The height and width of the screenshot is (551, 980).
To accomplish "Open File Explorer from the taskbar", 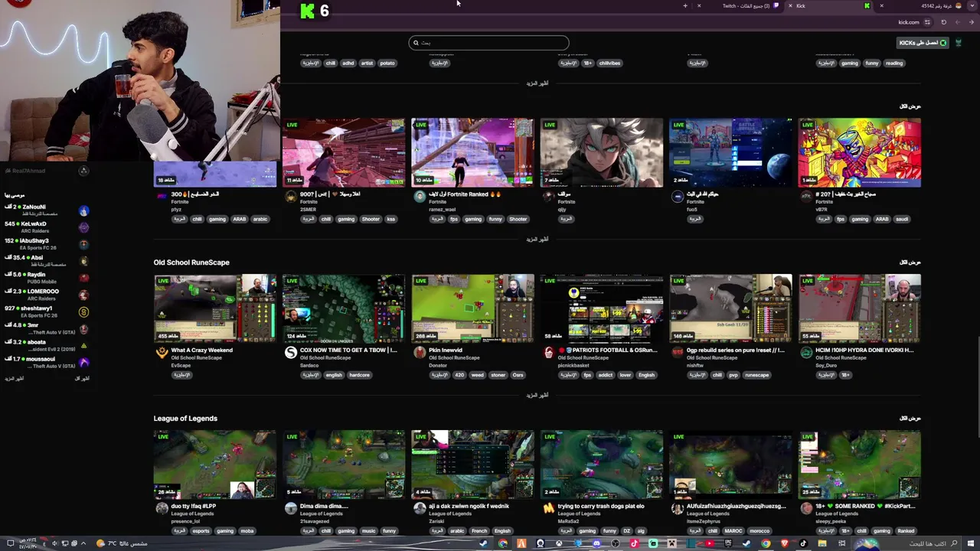I will pyautogui.click(x=822, y=543).
